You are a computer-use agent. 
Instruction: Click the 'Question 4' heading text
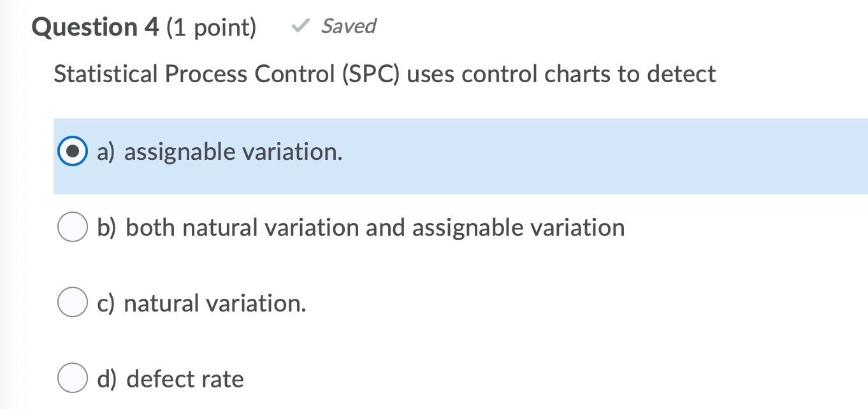click(96, 27)
